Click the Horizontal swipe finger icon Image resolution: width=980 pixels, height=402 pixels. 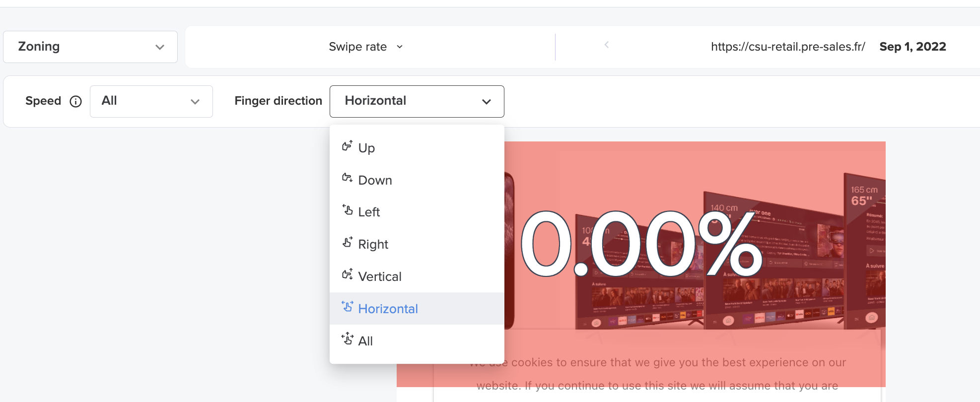347,307
